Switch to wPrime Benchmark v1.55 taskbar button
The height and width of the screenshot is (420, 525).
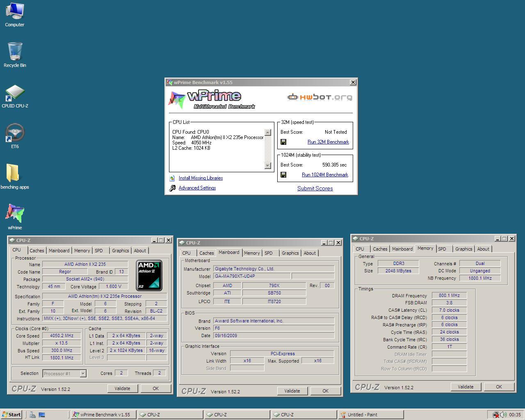tap(103, 415)
